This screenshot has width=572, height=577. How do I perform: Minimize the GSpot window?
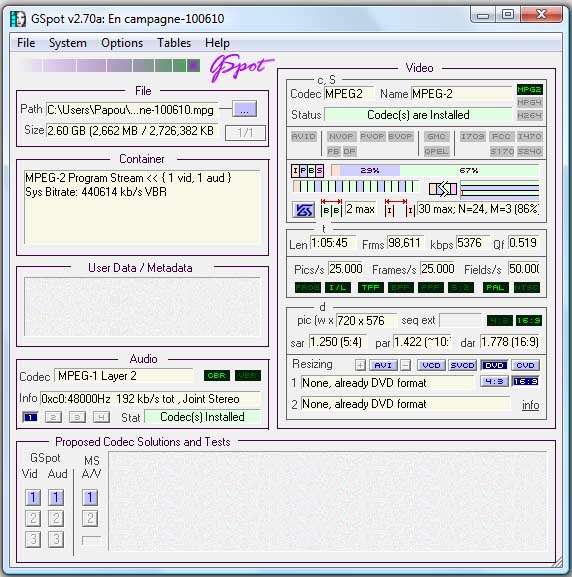tap(483, 15)
